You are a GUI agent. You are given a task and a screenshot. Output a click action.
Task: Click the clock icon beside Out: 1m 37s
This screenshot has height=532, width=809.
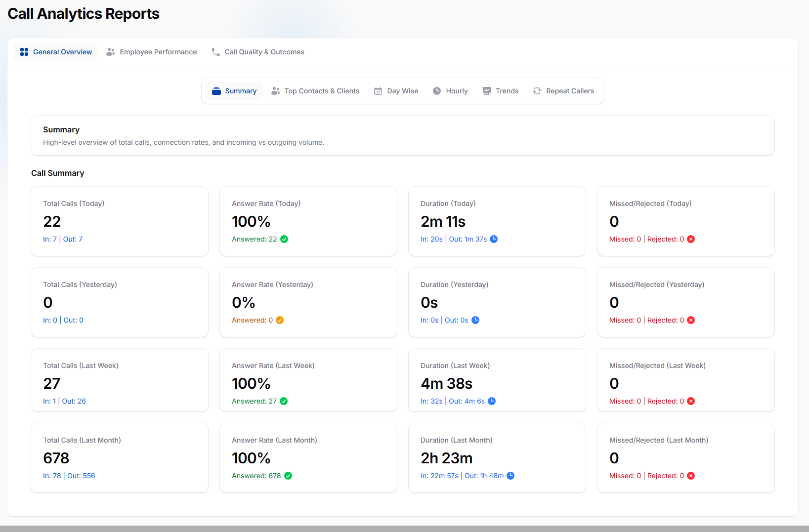click(x=494, y=239)
